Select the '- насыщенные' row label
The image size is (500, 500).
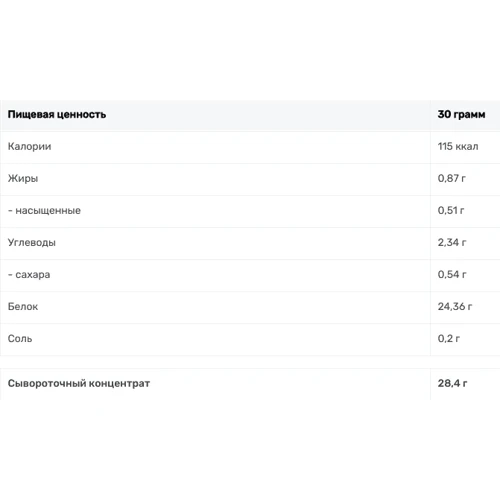[44, 210]
